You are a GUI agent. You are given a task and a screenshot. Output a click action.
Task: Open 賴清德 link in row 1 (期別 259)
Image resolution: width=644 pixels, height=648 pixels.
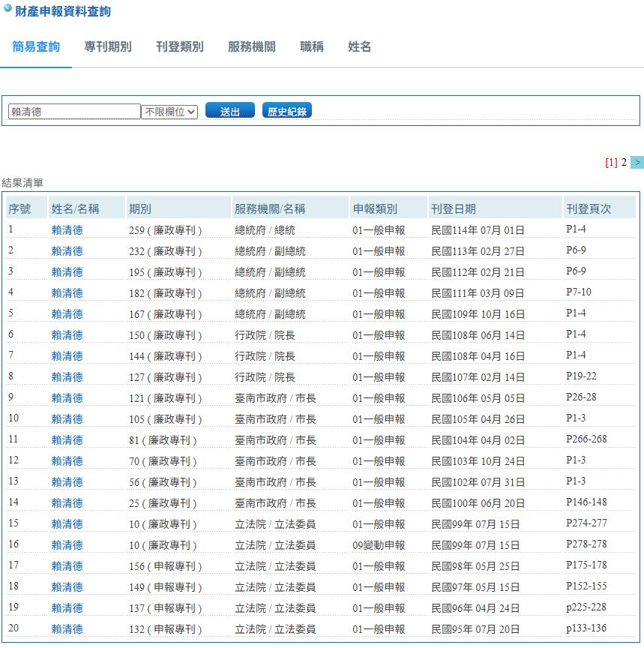(67, 230)
